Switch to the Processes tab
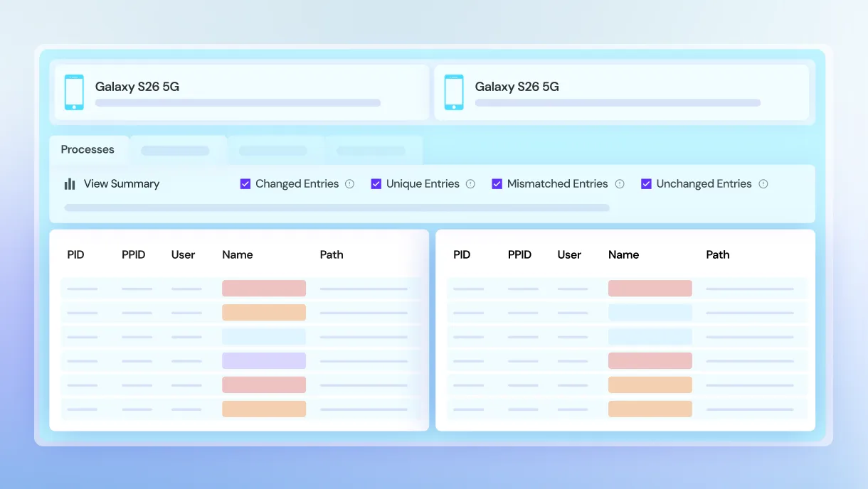 coord(88,150)
